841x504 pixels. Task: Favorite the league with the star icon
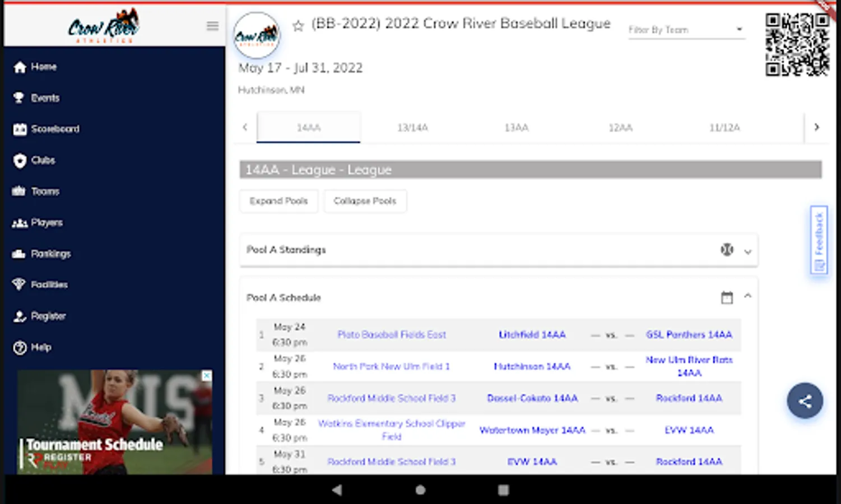click(298, 25)
